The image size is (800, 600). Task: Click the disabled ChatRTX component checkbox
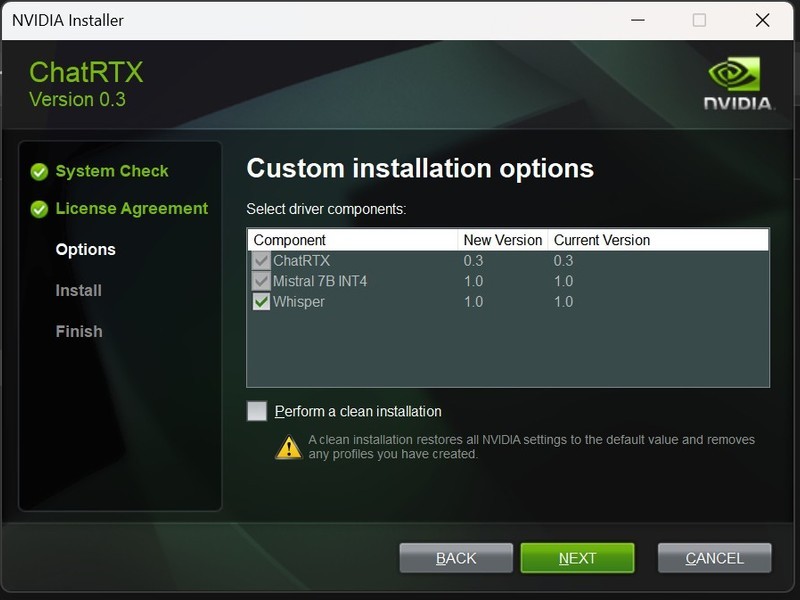coord(261,261)
